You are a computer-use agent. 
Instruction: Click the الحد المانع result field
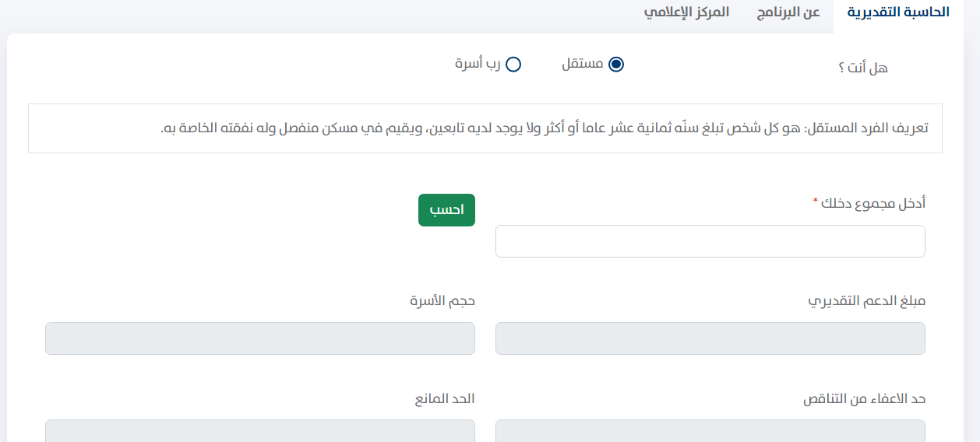[x=260, y=431]
